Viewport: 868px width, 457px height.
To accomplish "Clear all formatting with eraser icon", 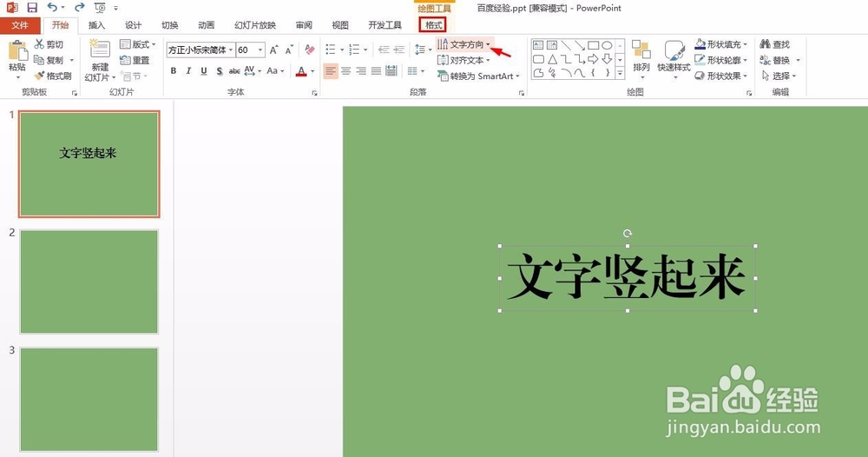I will coord(310,50).
